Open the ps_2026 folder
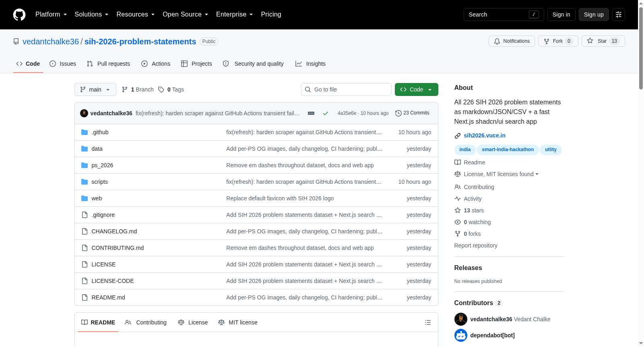Image resolution: width=644 pixels, height=347 pixels. (102, 165)
